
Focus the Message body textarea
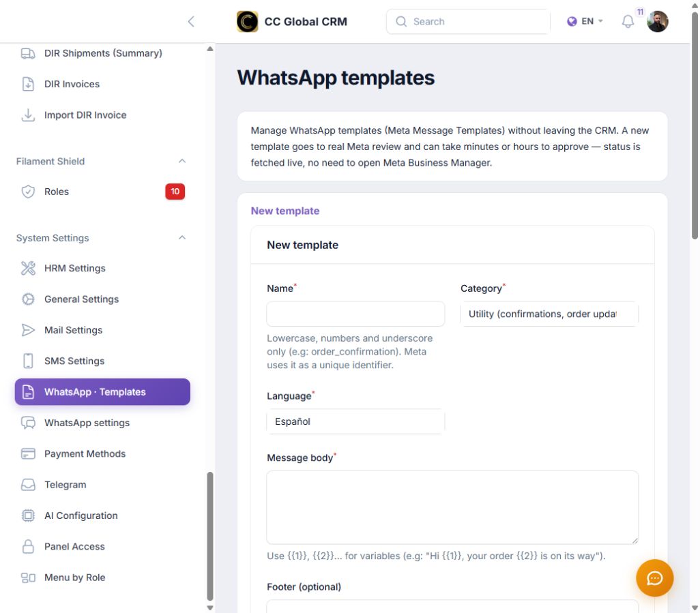click(x=452, y=508)
